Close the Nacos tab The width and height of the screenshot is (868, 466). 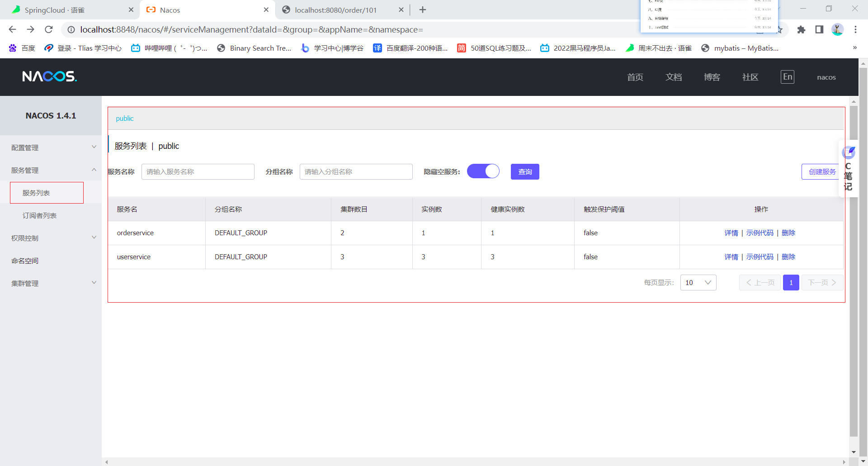click(266, 10)
